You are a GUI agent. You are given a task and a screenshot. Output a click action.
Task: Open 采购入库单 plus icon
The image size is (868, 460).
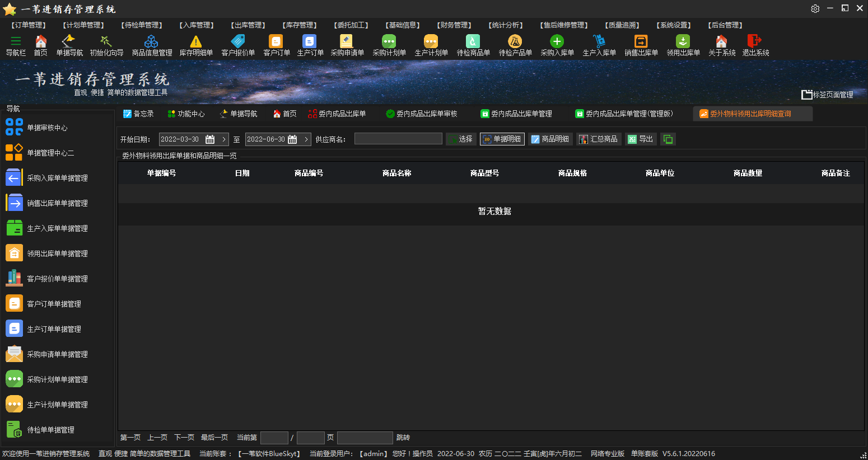click(x=557, y=45)
